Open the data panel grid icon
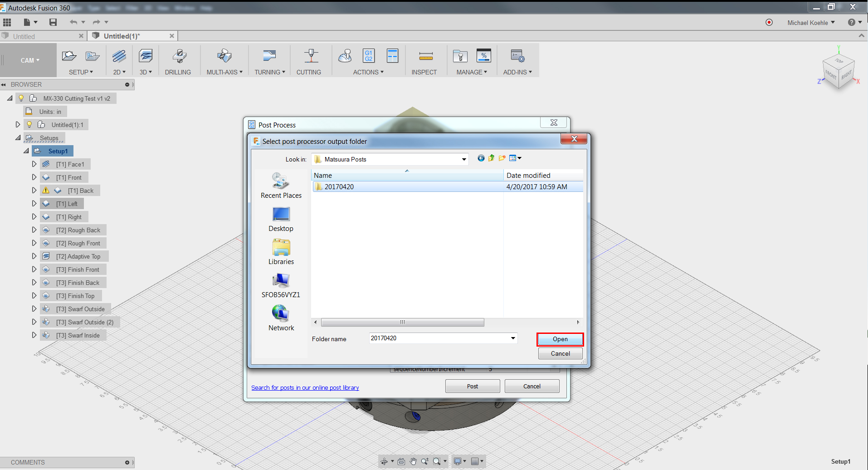The width and height of the screenshot is (868, 470). click(7, 22)
